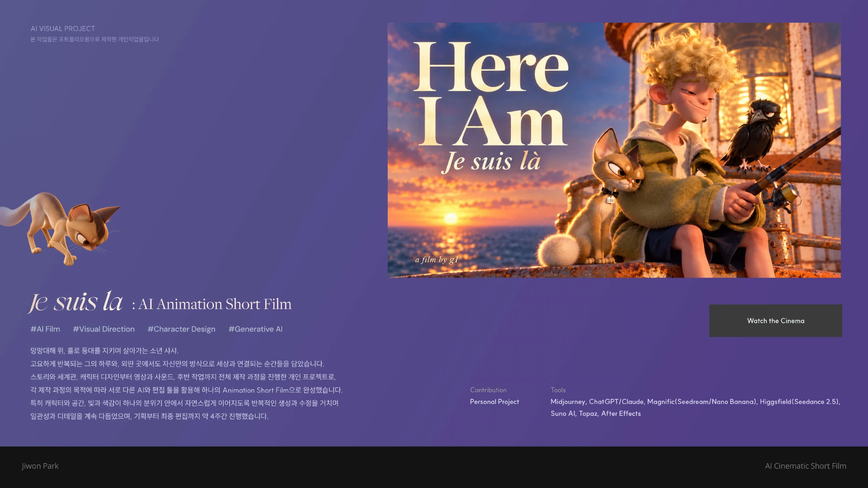This screenshot has width=868, height=488.
Task: Click the Personal Project value
Action: click(494, 402)
